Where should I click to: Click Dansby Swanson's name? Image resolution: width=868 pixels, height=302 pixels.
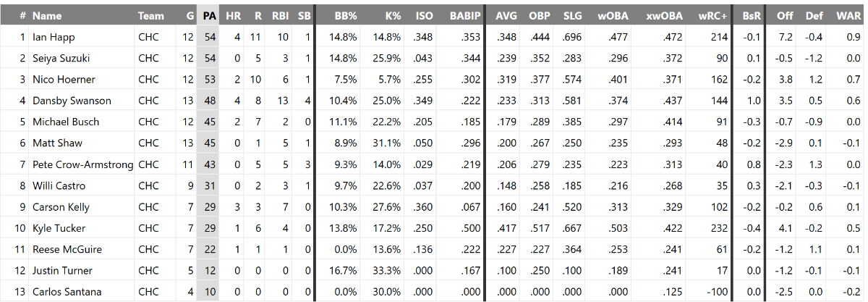point(69,101)
